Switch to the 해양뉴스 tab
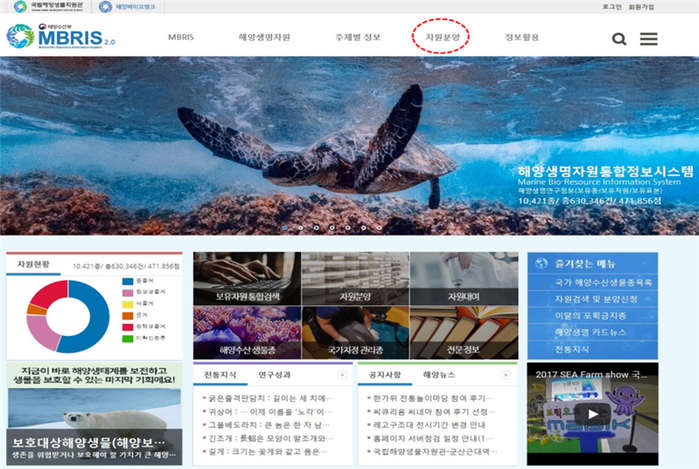This screenshot has height=469, width=699. pyautogui.click(x=438, y=374)
